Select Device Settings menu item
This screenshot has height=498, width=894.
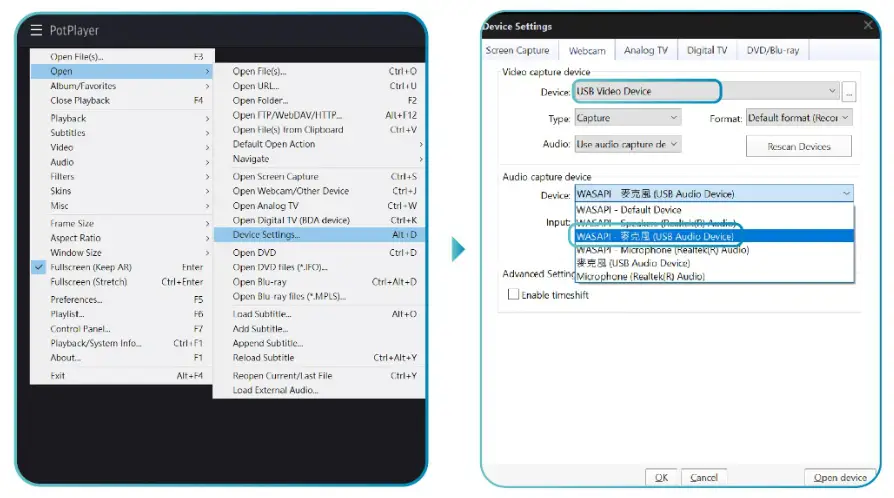coord(319,234)
